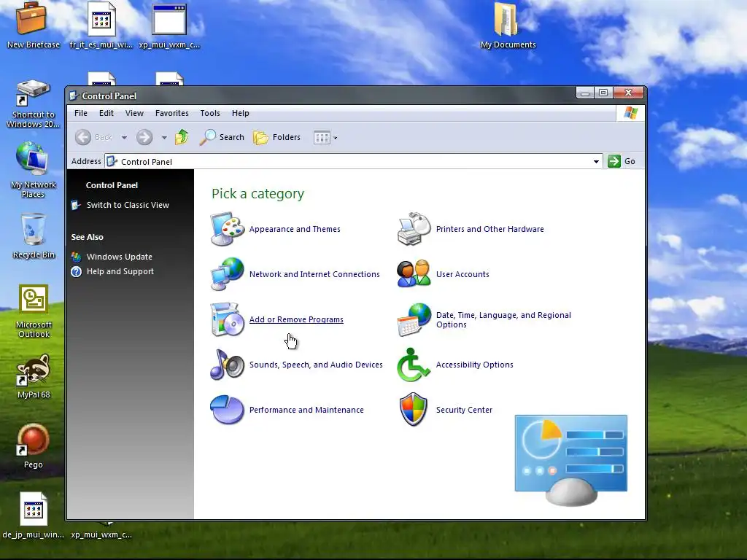Open the Help and Support link
Viewport: 747px width, 560px height.
[120, 271]
